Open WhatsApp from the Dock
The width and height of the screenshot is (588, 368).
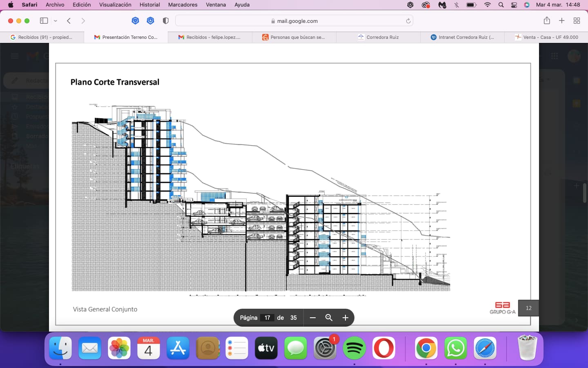coord(455,348)
